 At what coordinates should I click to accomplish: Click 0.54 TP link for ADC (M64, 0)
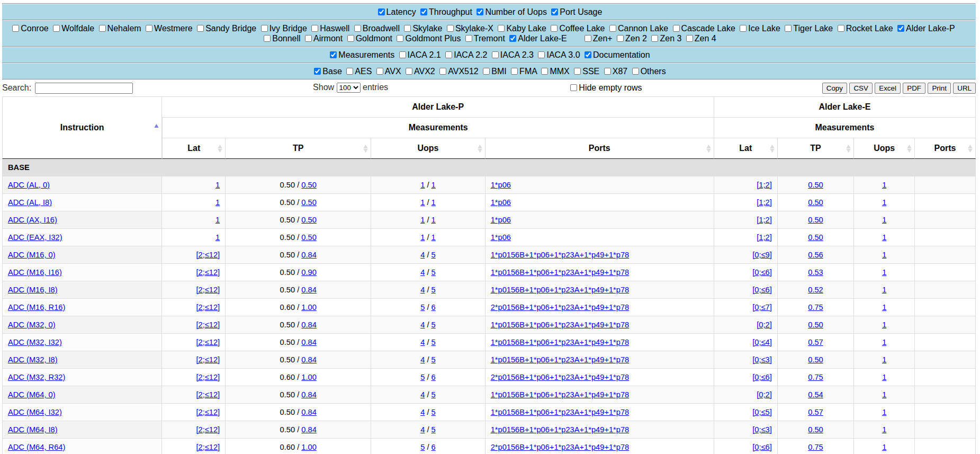pos(815,395)
